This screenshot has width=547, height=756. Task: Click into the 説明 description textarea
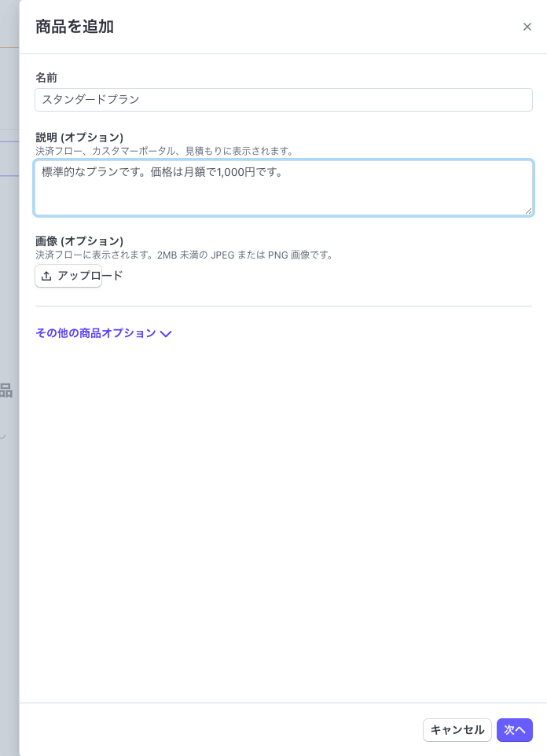click(x=284, y=188)
